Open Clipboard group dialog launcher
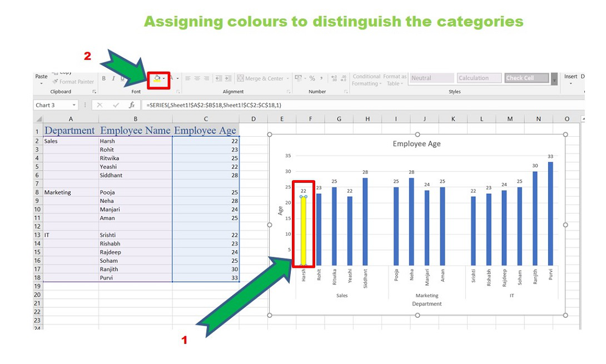 (94, 92)
